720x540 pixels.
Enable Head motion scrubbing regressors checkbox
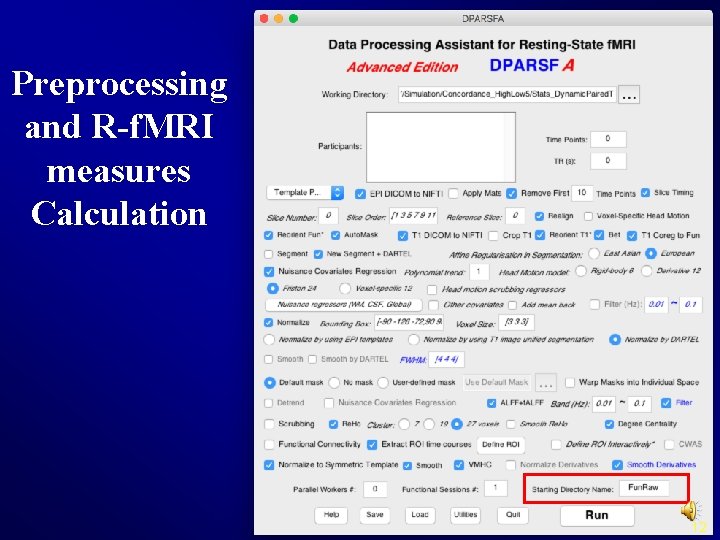[x=432, y=290]
